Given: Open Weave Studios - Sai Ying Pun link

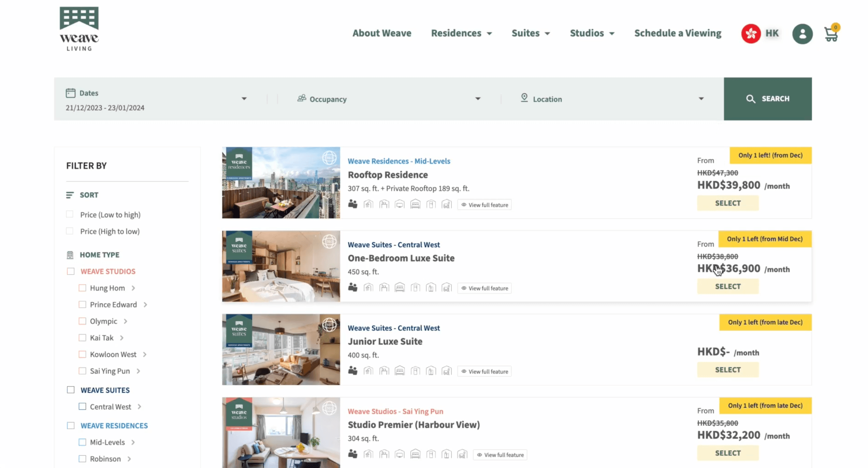Looking at the screenshot, I should [396, 411].
